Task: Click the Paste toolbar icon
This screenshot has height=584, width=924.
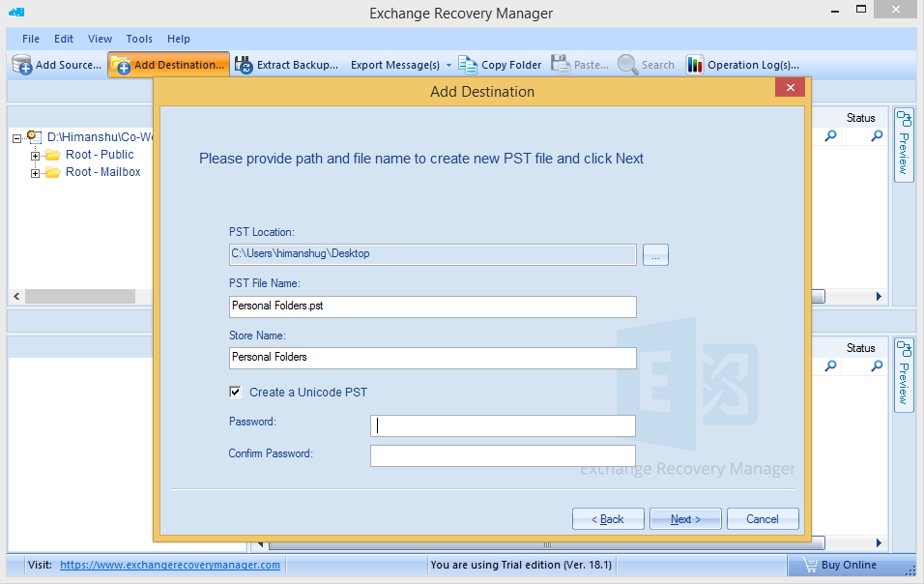Action: click(x=561, y=65)
